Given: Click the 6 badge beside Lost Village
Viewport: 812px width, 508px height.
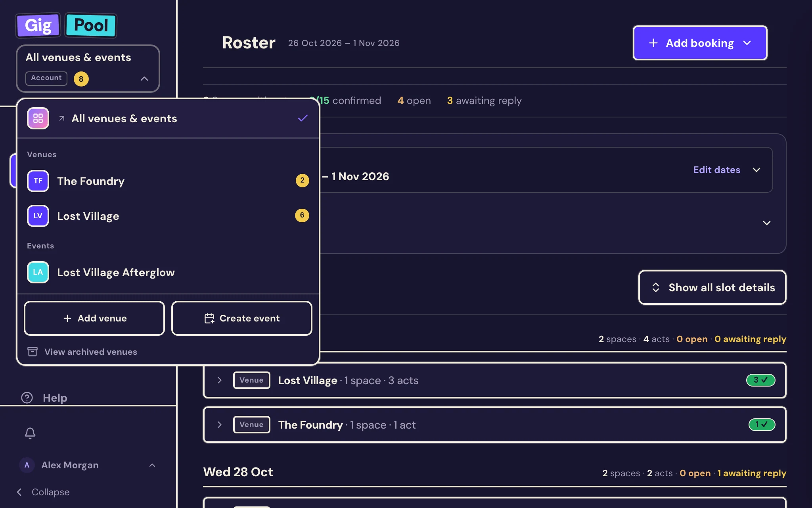Looking at the screenshot, I should pos(302,215).
